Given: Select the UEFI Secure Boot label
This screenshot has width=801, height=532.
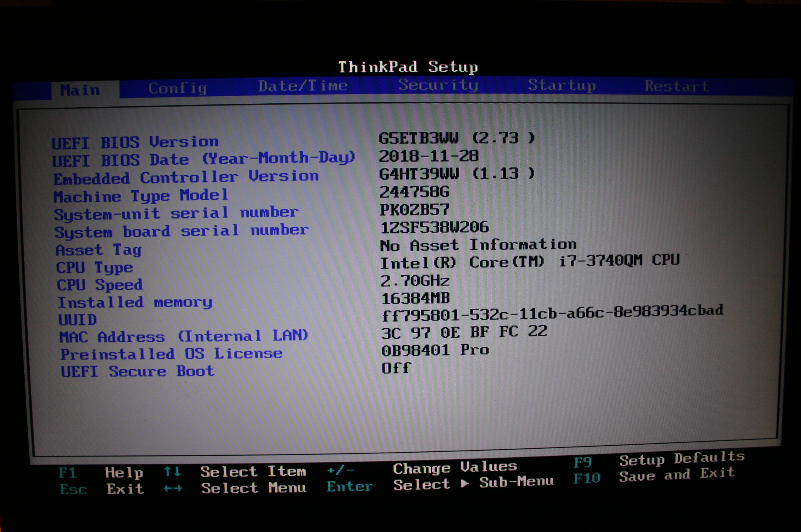Looking at the screenshot, I should (137, 371).
